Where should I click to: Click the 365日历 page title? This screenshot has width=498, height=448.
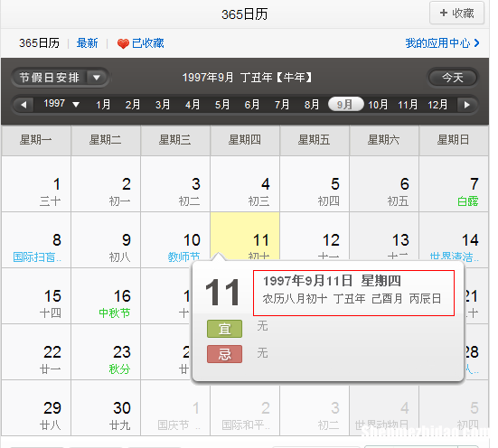click(245, 14)
